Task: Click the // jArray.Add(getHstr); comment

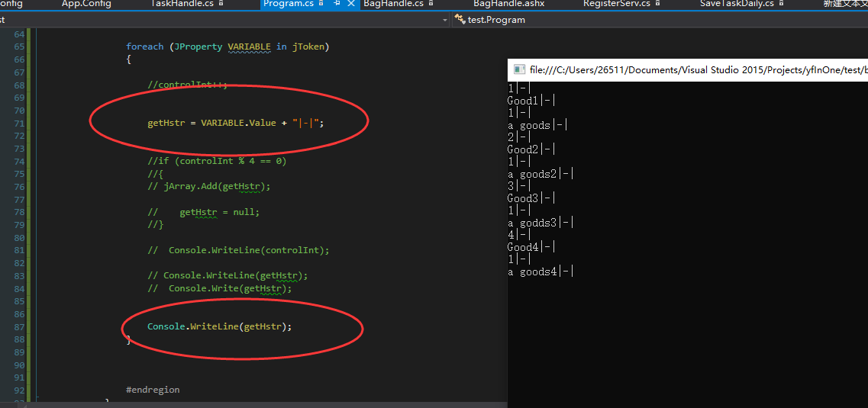Action: coord(208,186)
